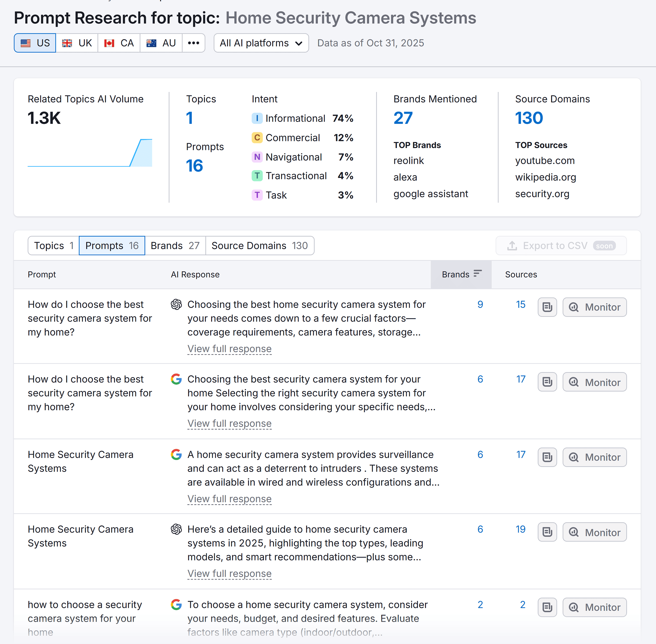Click the Monitor button on the first row
This screenshot has width=656, height=644.
tap(594, 307)
